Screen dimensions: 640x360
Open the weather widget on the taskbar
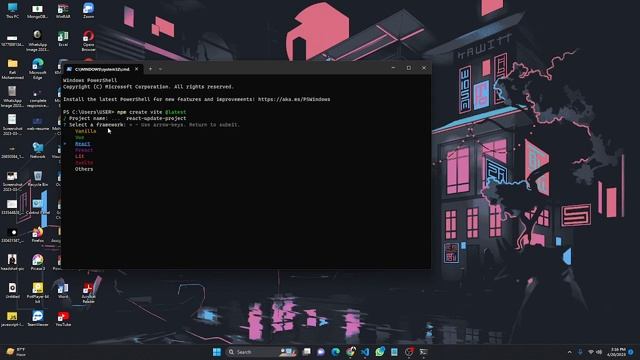click(x=16, y=352)
